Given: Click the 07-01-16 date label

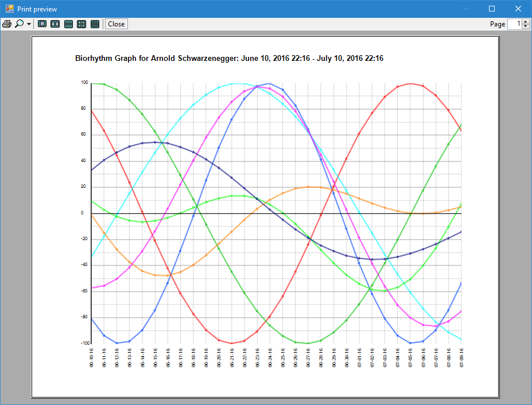Looking at the screenshot, I should (359, 358).
